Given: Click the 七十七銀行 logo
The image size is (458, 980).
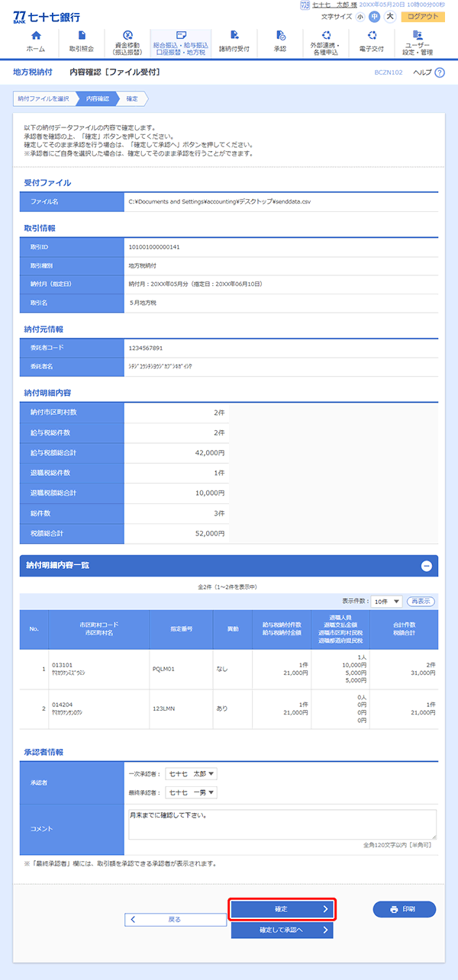Looking at the screenshot, I should [47, 17].
